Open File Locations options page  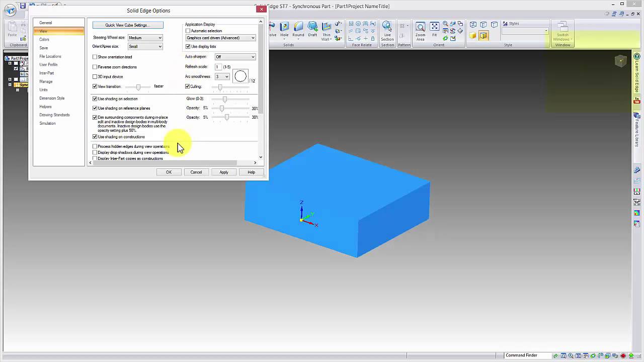pyautogui.click(x=50, y=56)
